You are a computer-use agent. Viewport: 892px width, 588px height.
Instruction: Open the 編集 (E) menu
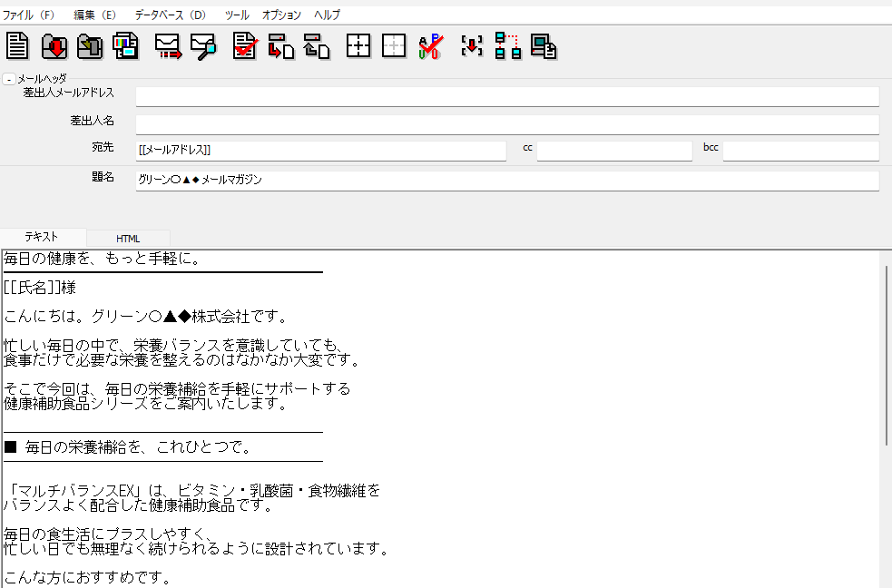click(x=94, y=15)
